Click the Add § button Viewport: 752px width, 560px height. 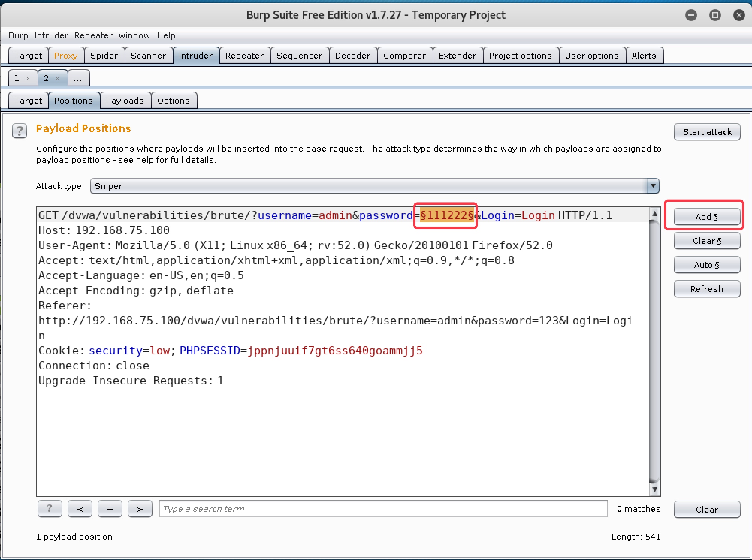[707, 217]
